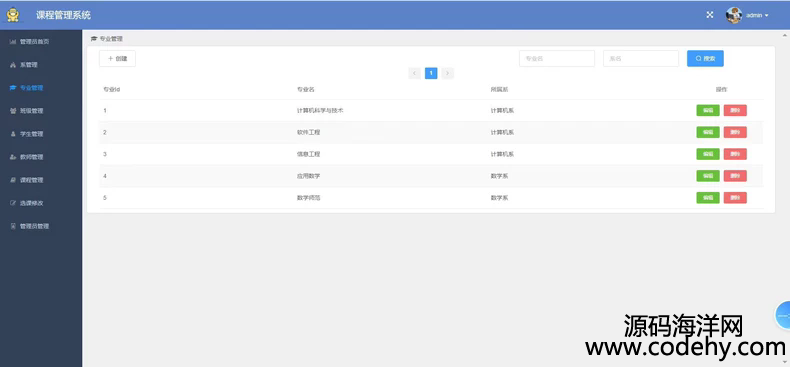Screen dimensions: 790x367
Task: Click the 操作 column header
Action: (721, 89)
